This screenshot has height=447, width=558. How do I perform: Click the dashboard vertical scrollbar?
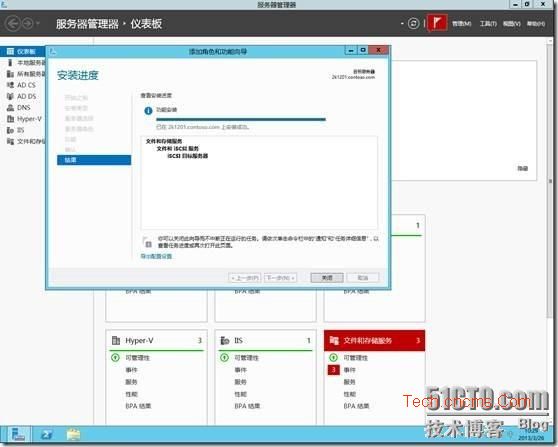point(550,182)
